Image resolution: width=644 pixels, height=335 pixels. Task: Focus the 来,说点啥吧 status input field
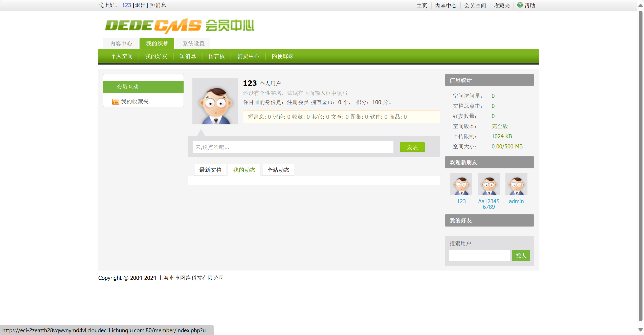point(293,147)
